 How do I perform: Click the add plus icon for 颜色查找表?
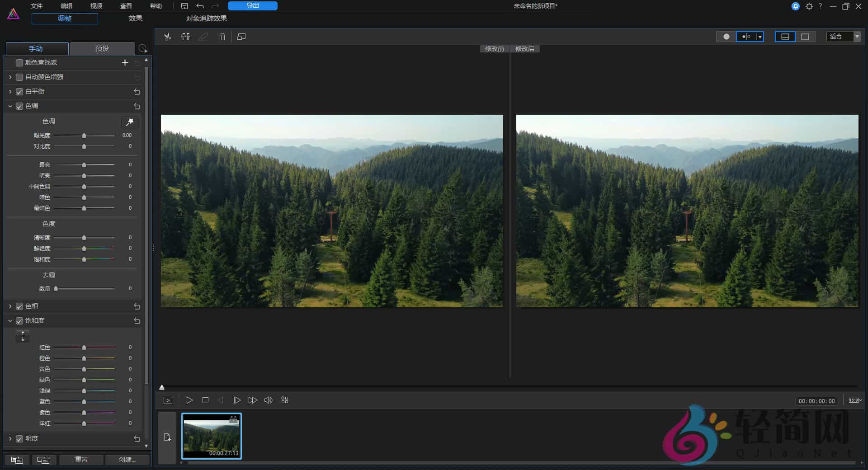(x=125, y=63)
